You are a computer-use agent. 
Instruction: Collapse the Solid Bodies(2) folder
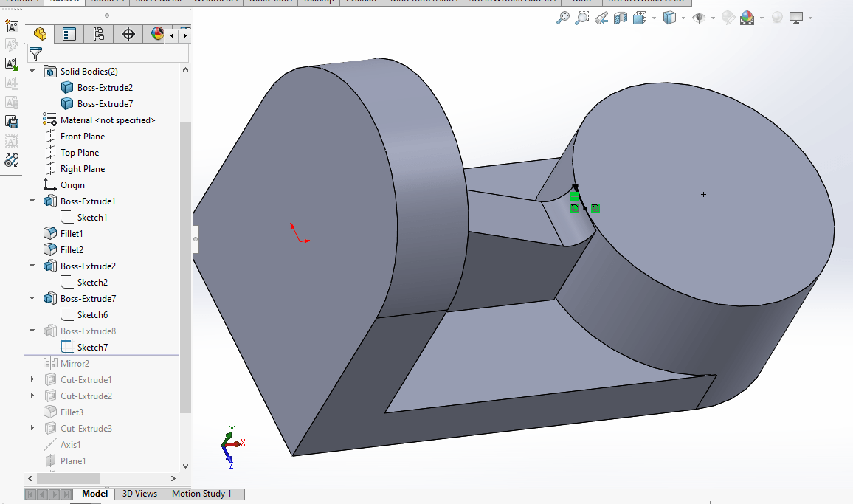click(x=32, y=72)
